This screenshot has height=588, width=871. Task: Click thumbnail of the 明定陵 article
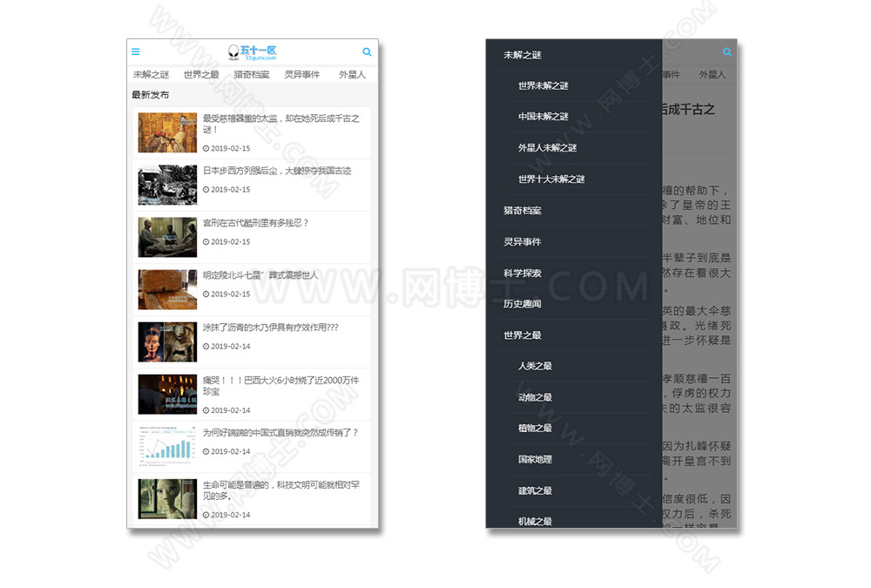pos(167,289)
